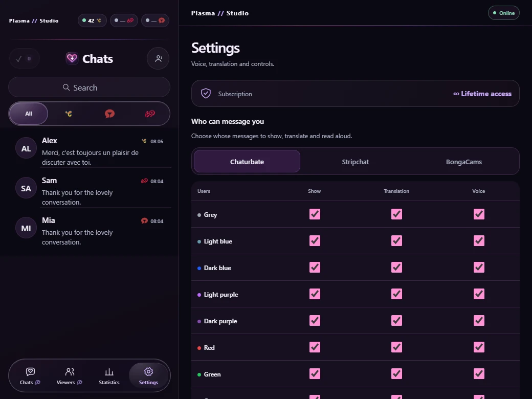532x399 pixels.
Task: Click the Voice column header
Action: (478, 191)
